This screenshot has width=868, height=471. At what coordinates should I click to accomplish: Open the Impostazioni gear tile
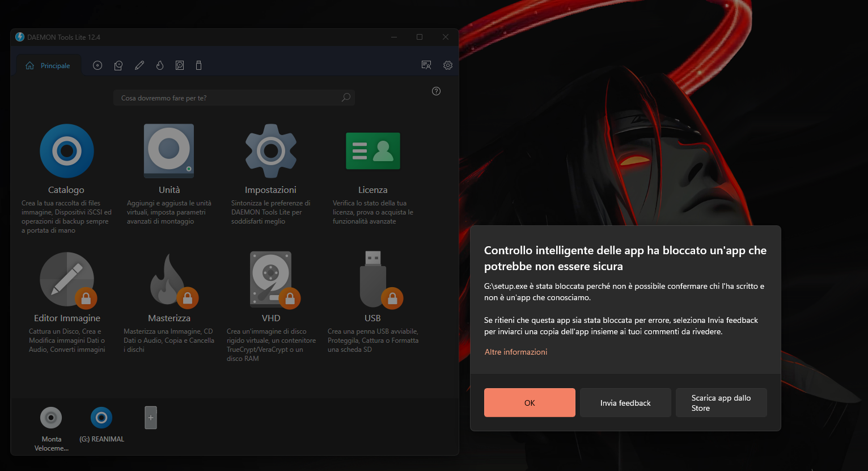pos(271,151)
